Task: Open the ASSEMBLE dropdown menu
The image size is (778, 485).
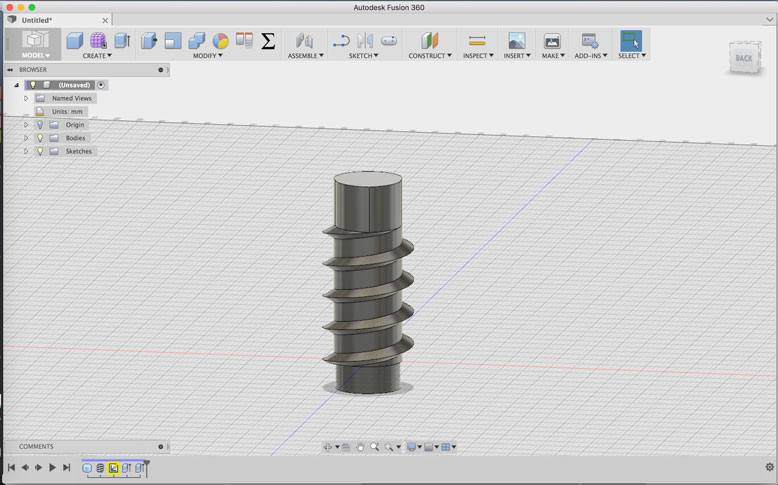Action: (x=306, y=56)
